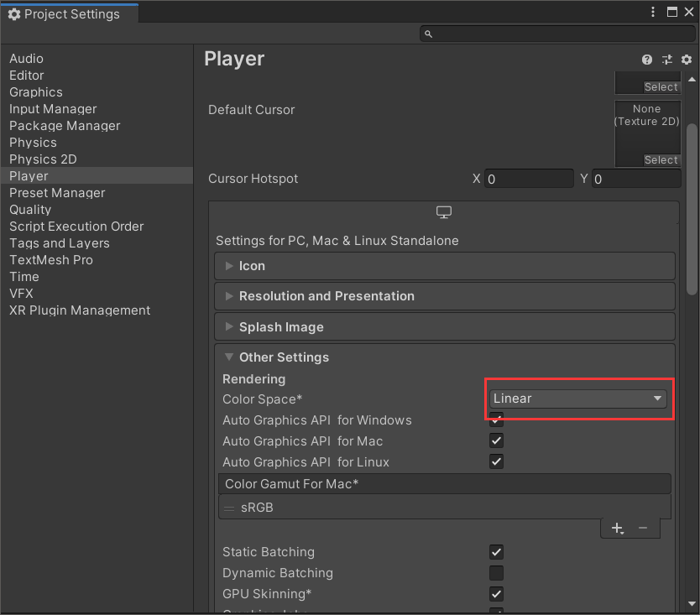Expand the Icon section

(x=445, y=266)
